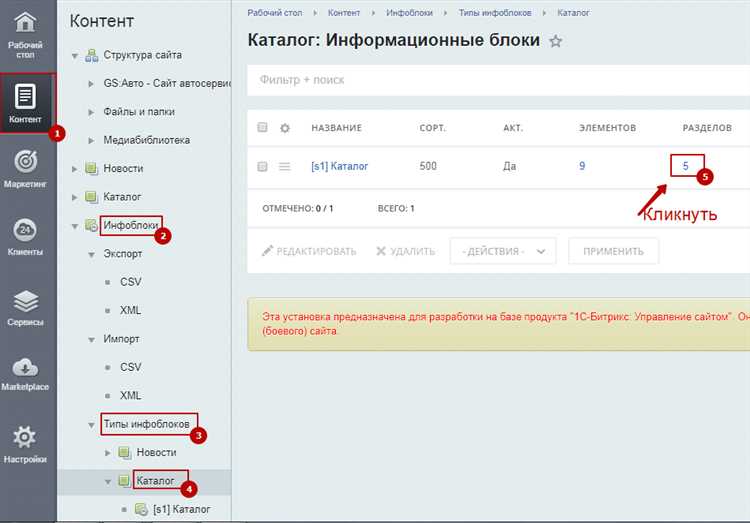
Task: Open the Маркетинг target icon
Action: [x=25, y=161]
